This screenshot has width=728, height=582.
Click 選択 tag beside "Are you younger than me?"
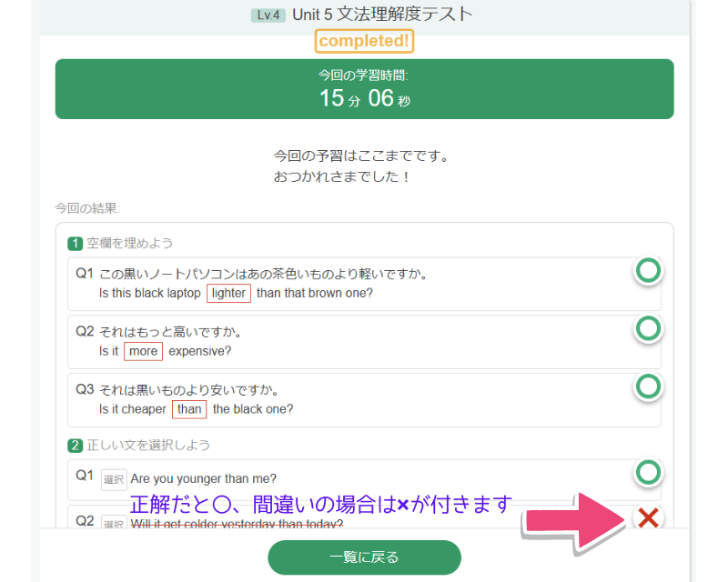click(x=114, y=479)
